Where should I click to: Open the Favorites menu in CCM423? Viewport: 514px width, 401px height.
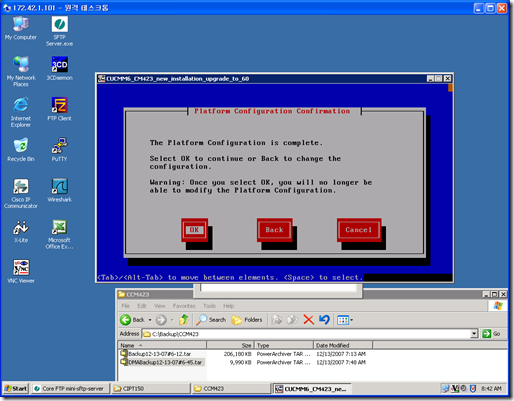(x=184, y=306)
